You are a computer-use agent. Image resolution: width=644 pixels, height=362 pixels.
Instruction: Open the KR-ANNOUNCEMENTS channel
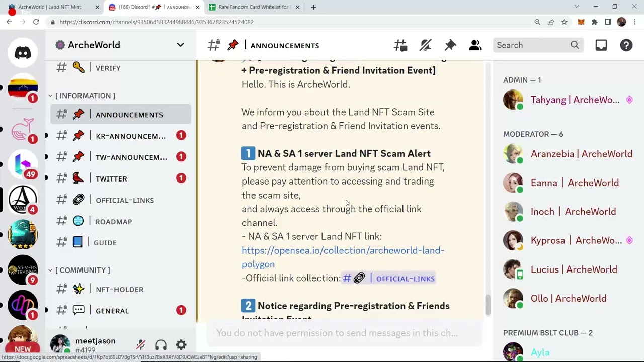pos(121,136)
